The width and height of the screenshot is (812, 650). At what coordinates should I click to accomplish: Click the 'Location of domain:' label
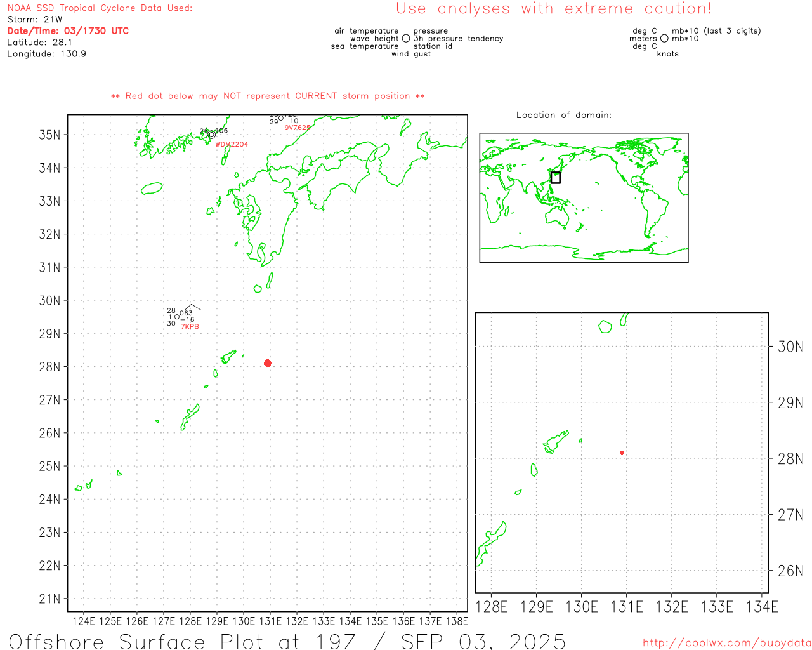click(564, 115)
